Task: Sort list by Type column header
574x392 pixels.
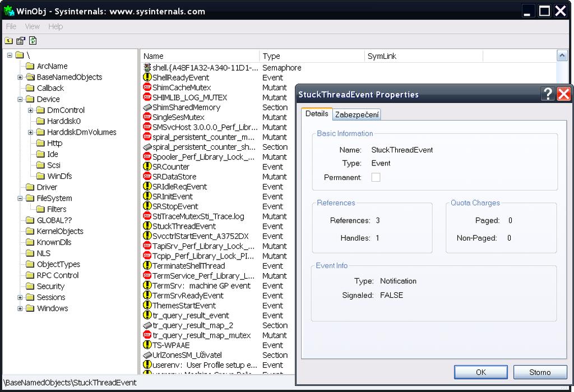Action: [x=312, y=56]
